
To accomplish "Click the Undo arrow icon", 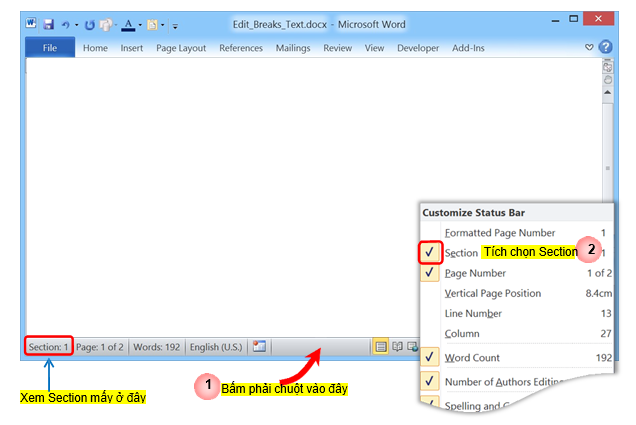I will (66, 22).
